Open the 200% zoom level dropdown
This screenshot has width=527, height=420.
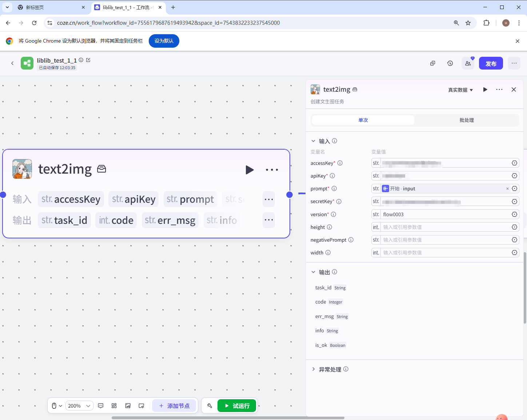pos(79,406)
